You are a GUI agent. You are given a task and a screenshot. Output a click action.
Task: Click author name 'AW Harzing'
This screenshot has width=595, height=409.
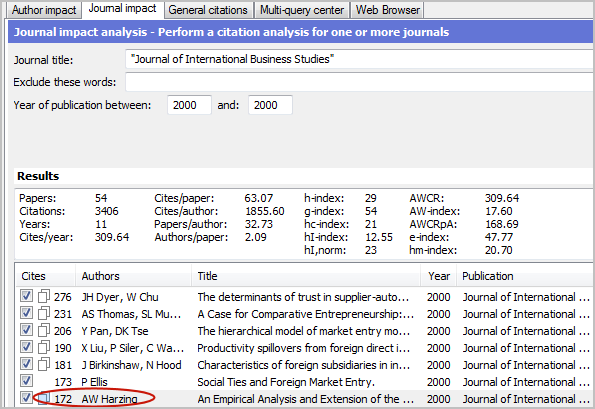click(x=109, y=399)
